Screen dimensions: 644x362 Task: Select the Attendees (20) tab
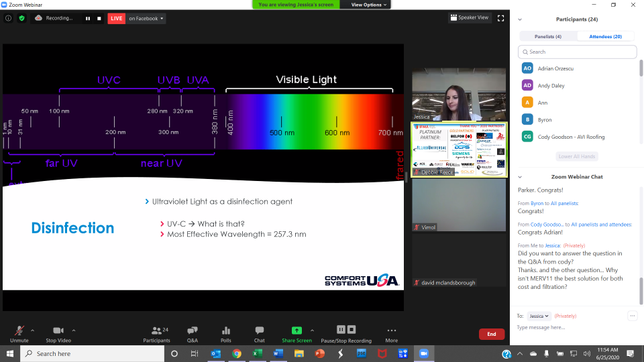click(605, 36)
